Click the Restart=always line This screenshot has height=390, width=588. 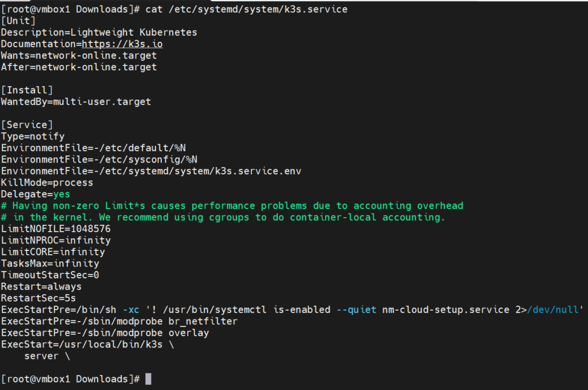(41, 287)
